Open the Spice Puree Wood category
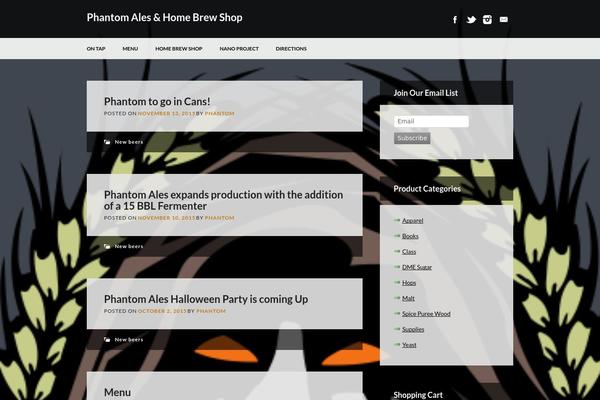This screenshot has width=600, height=400. pyautogui.click(x=426, y=313)
